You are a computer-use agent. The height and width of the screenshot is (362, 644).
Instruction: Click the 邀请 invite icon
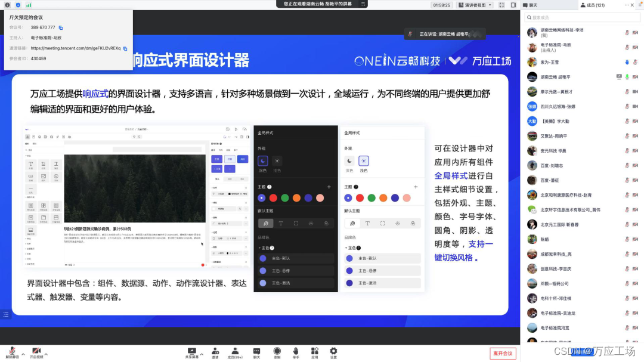pyautogui.click(x=215, y=351)
